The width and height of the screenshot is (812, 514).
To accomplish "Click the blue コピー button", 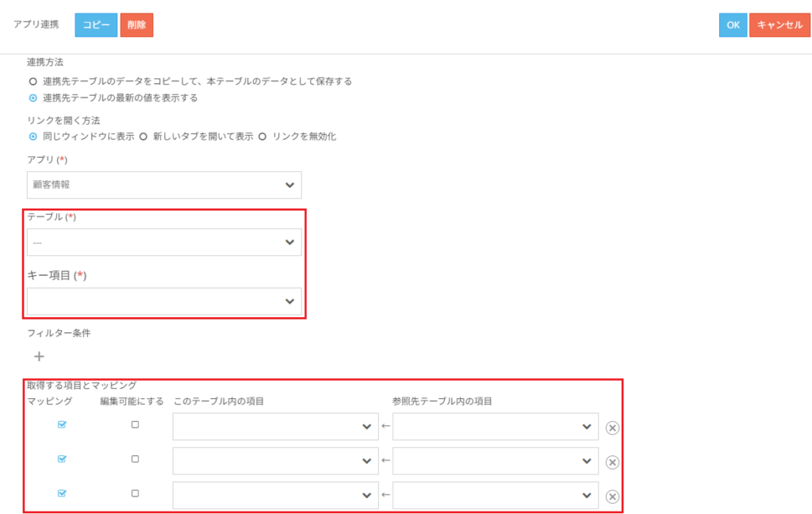I will (x=96, y=25).
